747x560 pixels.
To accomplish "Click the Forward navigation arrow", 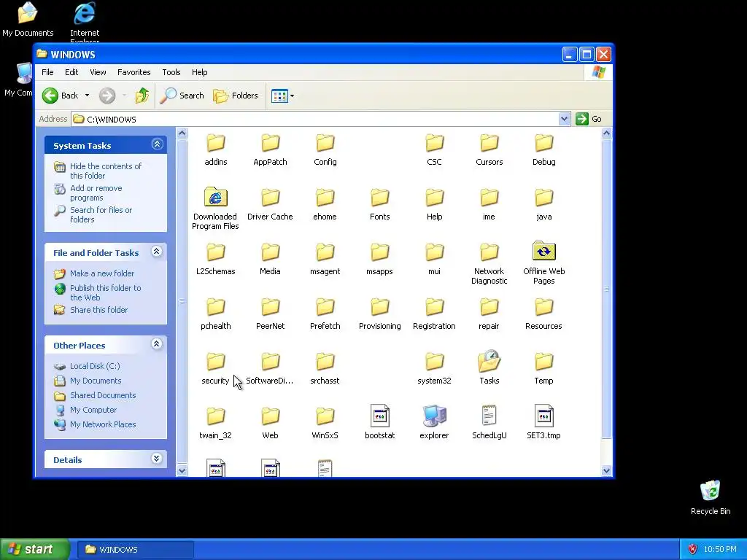I will (107, 96).
